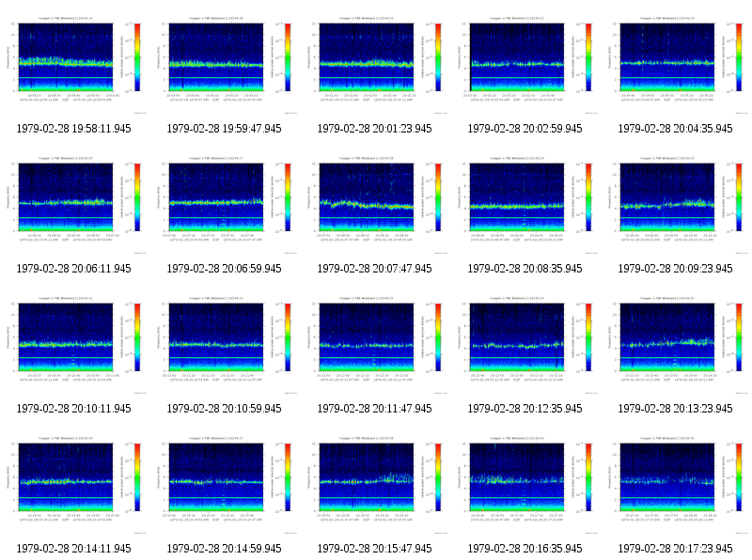Click caption text 1979-02-28 20:16:35.945
752x560 pixels.
[x=525, y=549]
